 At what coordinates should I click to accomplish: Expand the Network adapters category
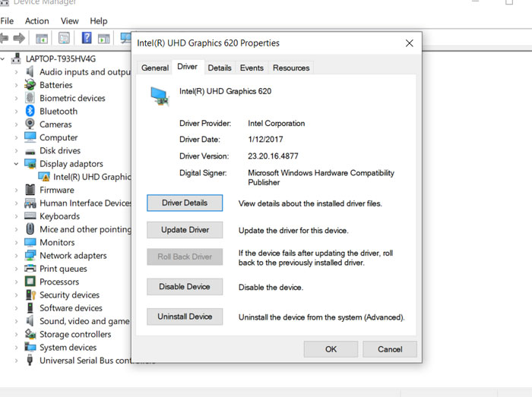(x=16, y=256)
